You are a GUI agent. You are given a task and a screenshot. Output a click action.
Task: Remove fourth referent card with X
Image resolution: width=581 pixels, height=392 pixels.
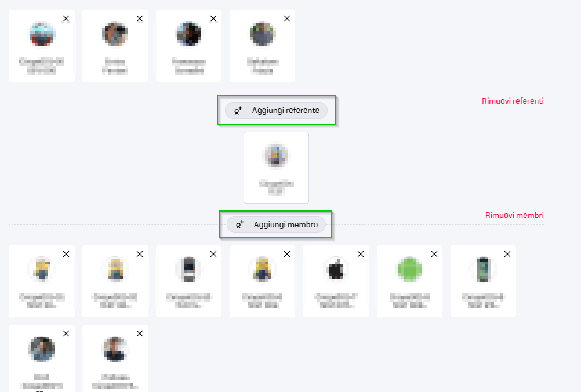click(287, 19)
